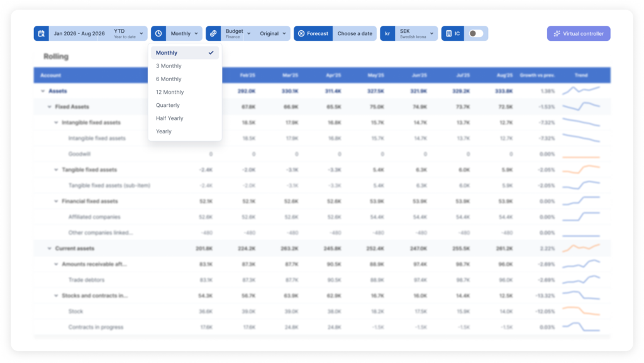Click the Account column header
Screen dimensions: 644x363
(50, 75)
